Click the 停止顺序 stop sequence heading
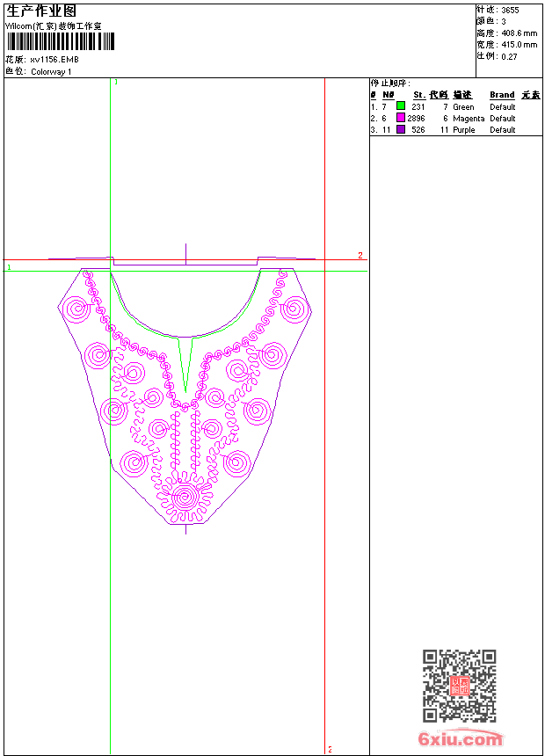 tap(390, 84)
